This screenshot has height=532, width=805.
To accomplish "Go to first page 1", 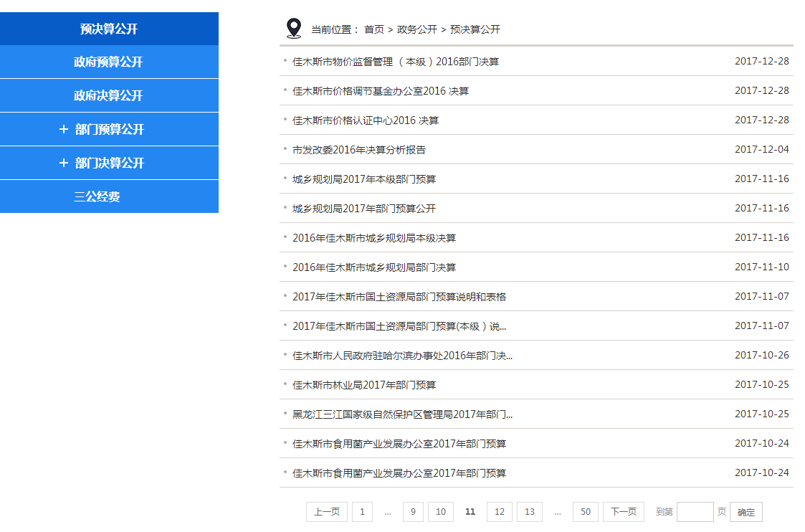I will click(362, 512).
